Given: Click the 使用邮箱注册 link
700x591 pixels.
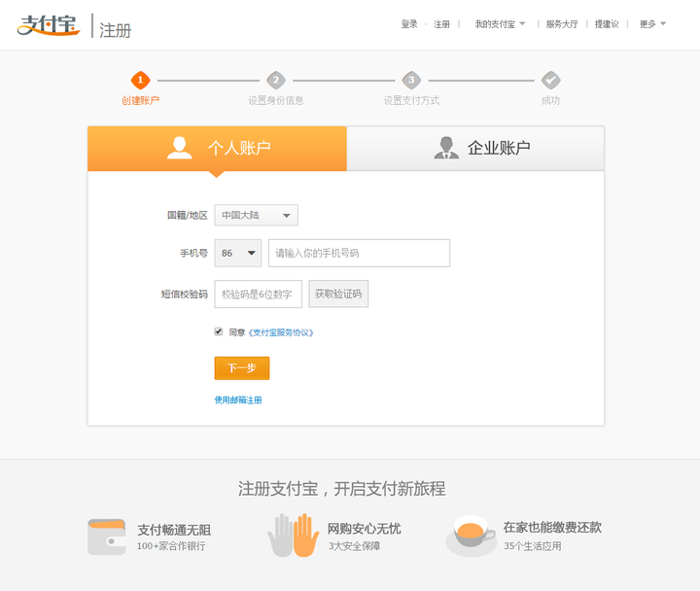Looking at the screenshot, I should click(238, 400).
